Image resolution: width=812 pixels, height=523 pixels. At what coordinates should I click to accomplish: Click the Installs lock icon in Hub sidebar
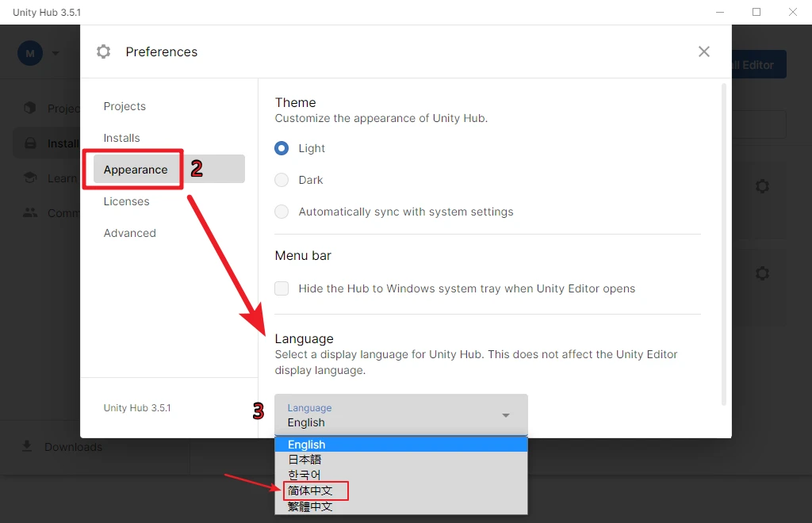pyautogui.click(x=31, y=143)
